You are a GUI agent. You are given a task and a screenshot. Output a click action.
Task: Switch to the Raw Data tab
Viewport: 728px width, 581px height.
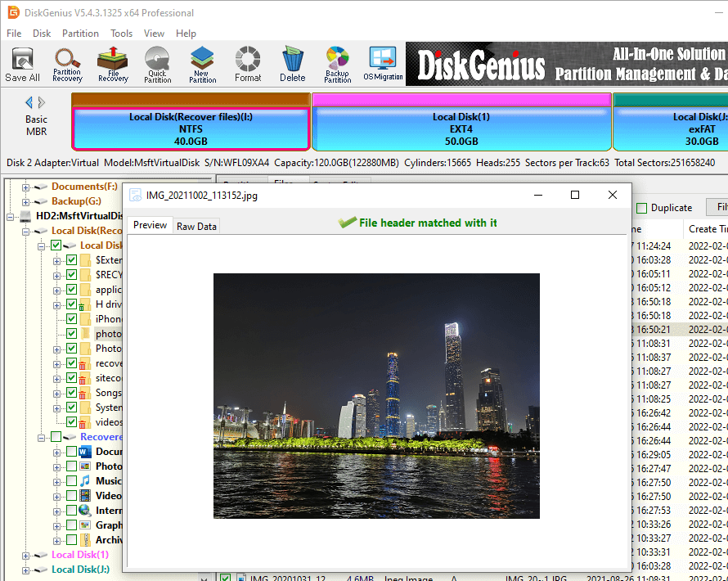click(196, 226)
